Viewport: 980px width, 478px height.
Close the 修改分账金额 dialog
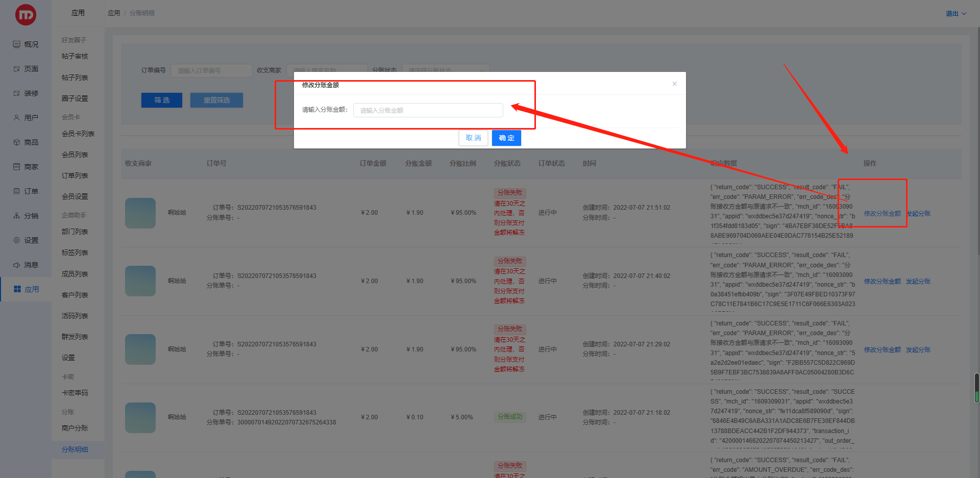pyautogui.click(x=675, y=84)
